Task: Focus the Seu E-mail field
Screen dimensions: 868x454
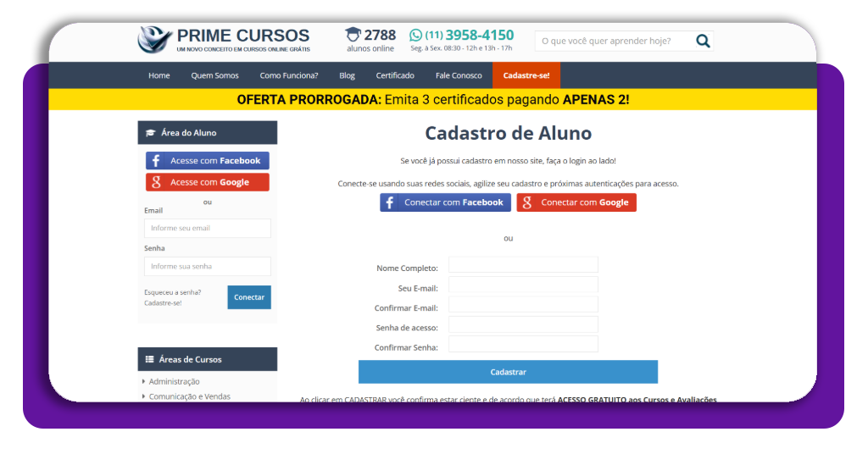Action: pyautogui.click(x=523, y=285)
